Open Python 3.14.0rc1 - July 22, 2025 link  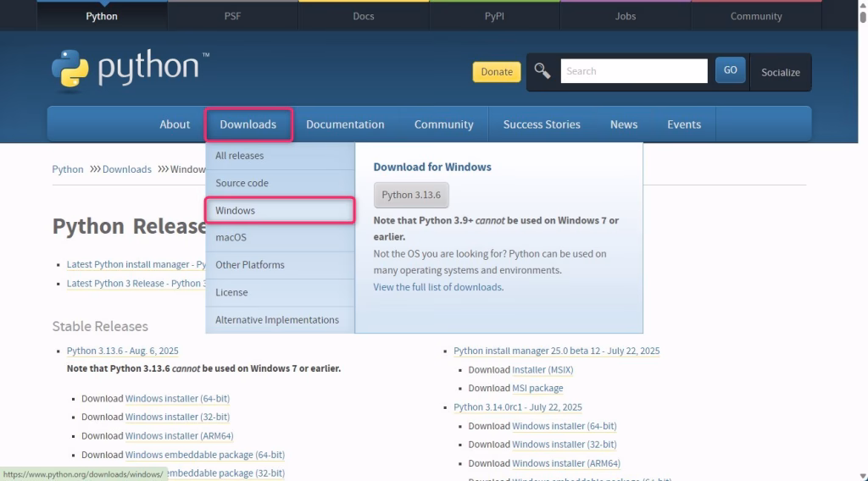[518, 407]
